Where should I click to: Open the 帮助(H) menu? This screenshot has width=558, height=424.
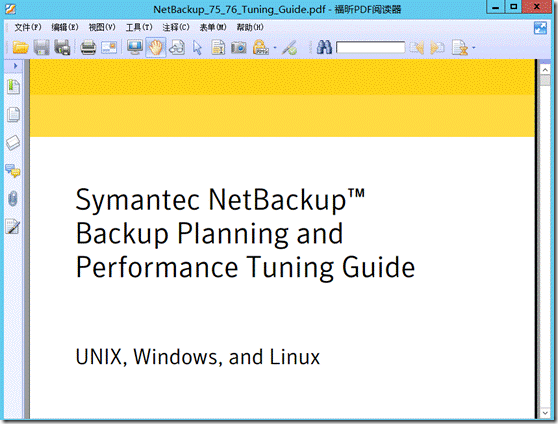pos(250,27)
